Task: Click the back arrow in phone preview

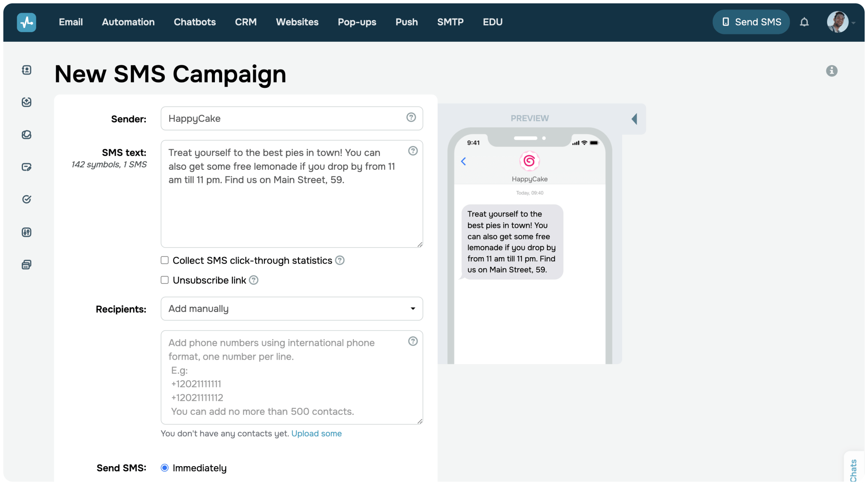Action: [463, 161]
